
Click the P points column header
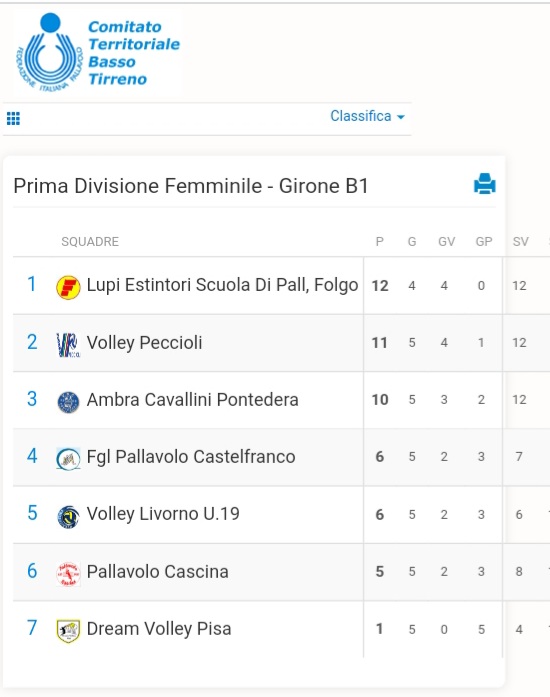coord(379,241)
